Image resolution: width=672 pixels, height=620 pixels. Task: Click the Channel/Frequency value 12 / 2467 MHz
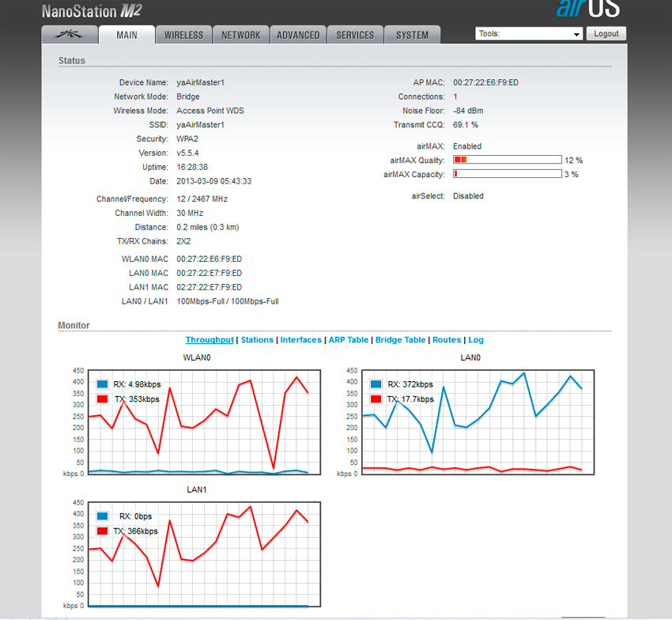[x=202, y=199]
